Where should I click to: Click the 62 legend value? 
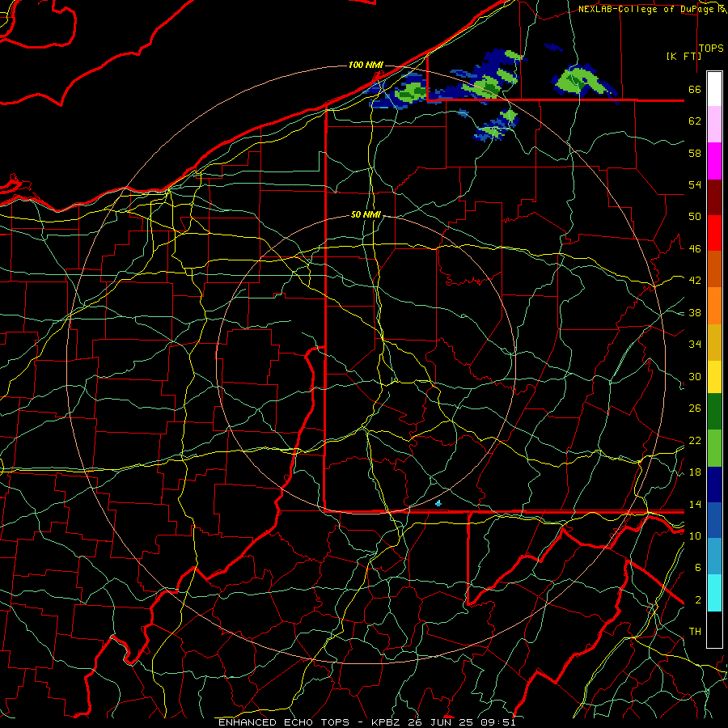(x=695, y=121)
